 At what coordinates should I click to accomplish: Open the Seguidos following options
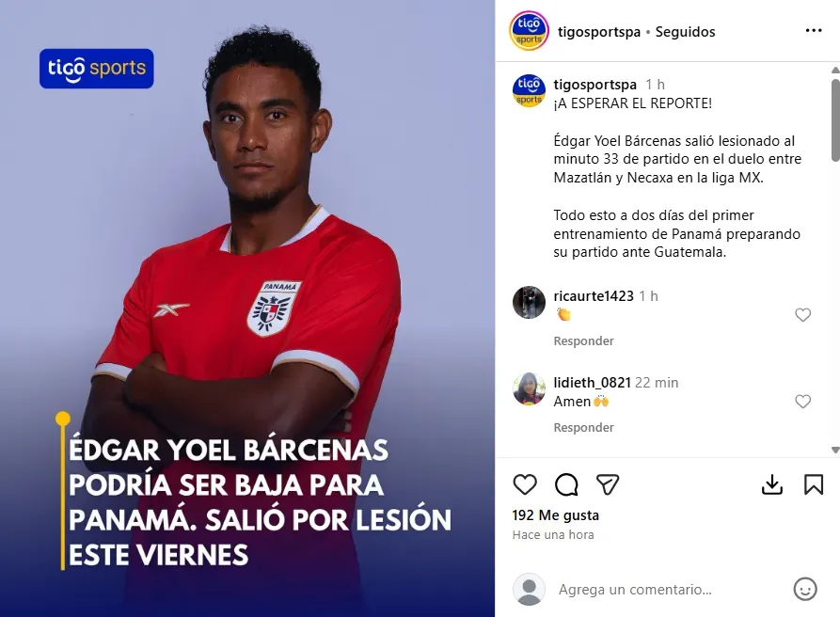(x=685, y=32)
